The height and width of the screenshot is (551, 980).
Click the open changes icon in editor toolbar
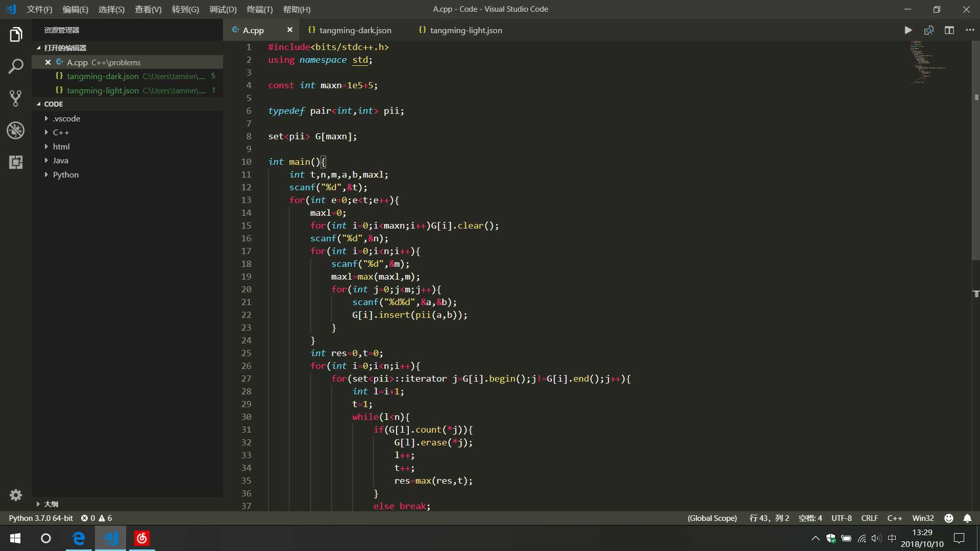click(929, 30)
